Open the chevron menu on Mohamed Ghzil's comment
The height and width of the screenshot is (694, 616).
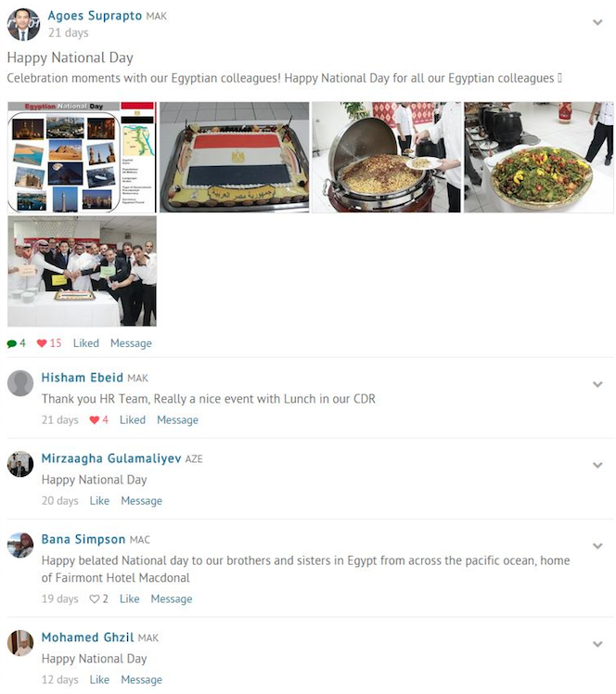point(597,644)
